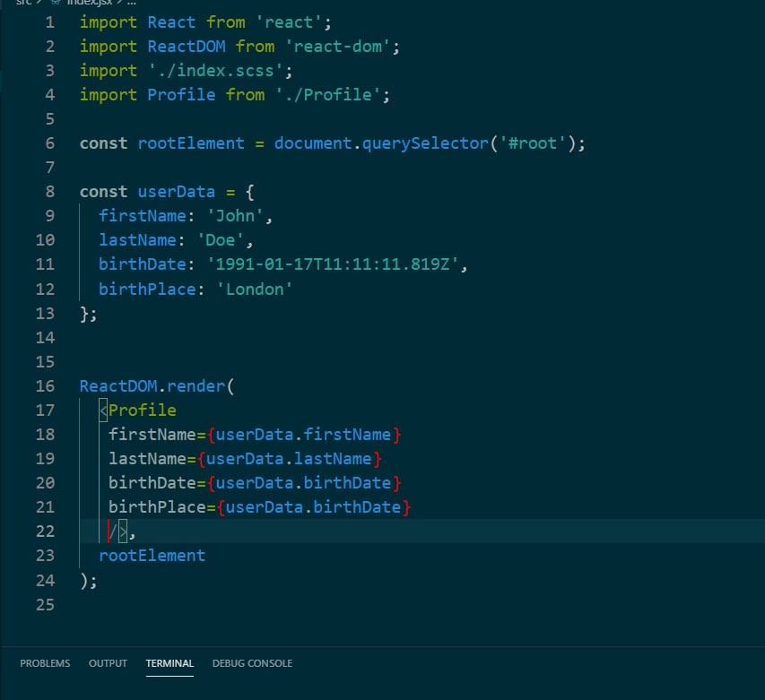Image resolution: width=765 pixels, height=700 pixels.
Task: Click the birthDate key on line 11
Action: [142, 264]
